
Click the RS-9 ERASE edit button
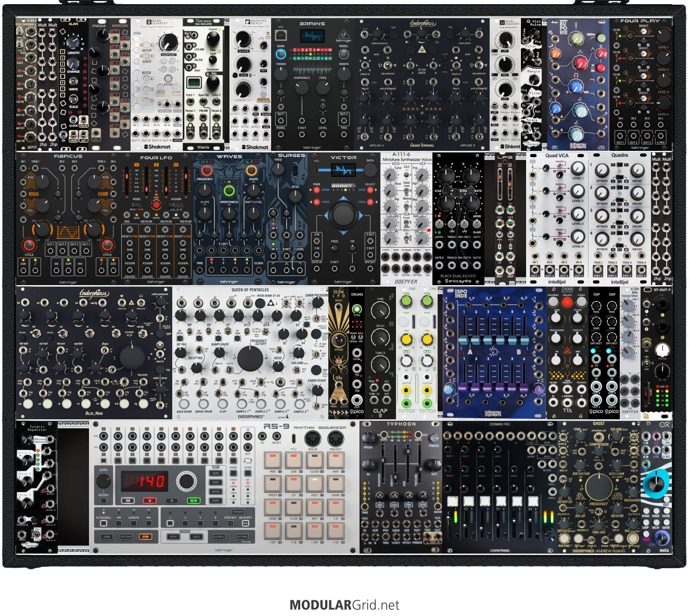point(215,491)
